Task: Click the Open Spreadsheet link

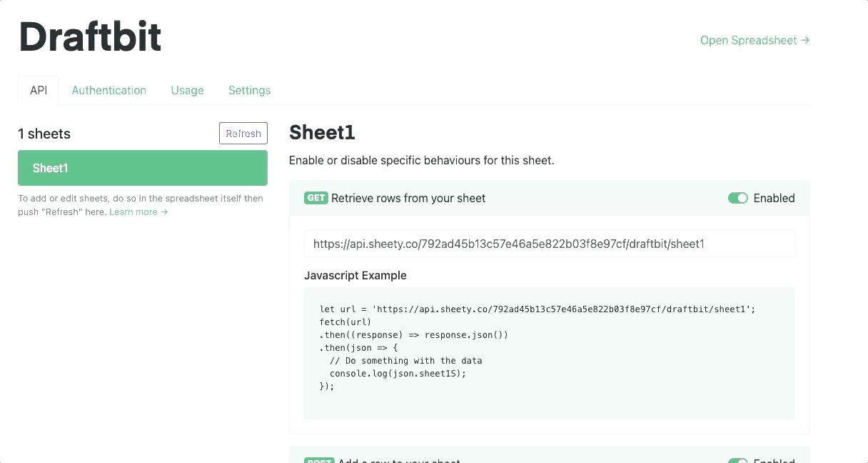Action: (x=755, y=40)
